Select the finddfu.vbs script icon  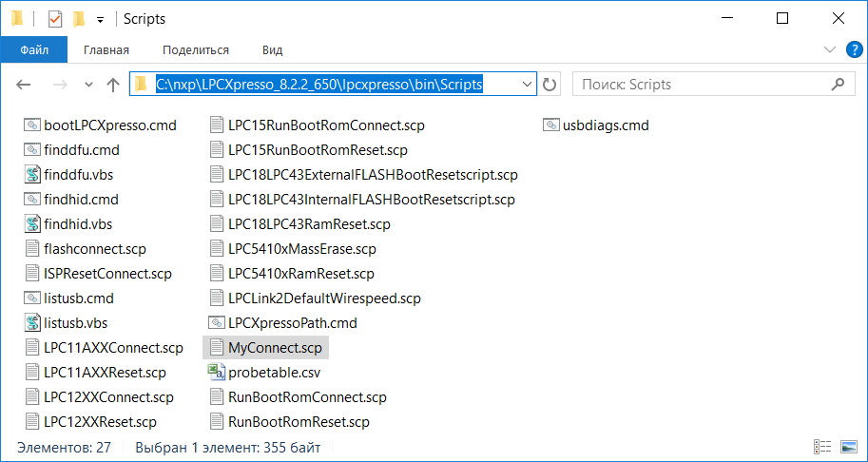click(33, 175)
